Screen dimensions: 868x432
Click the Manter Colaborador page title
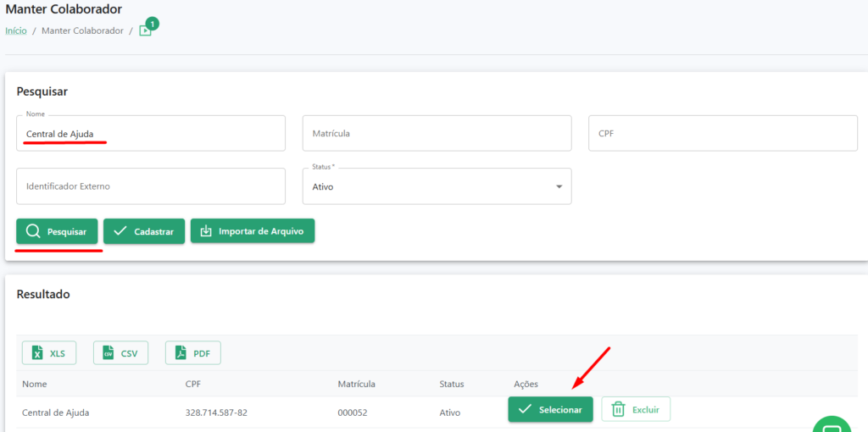tap(64, 8)
